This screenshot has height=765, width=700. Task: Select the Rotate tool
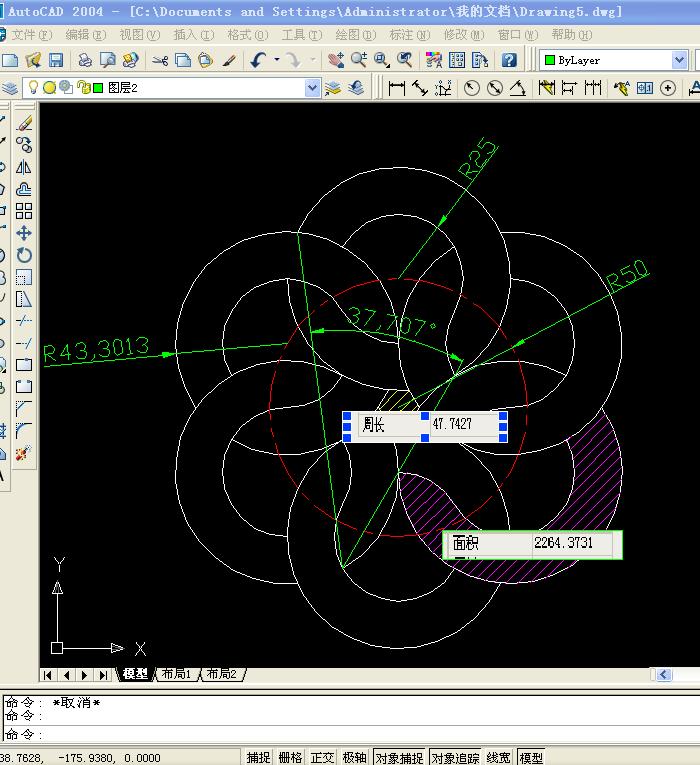23,255
